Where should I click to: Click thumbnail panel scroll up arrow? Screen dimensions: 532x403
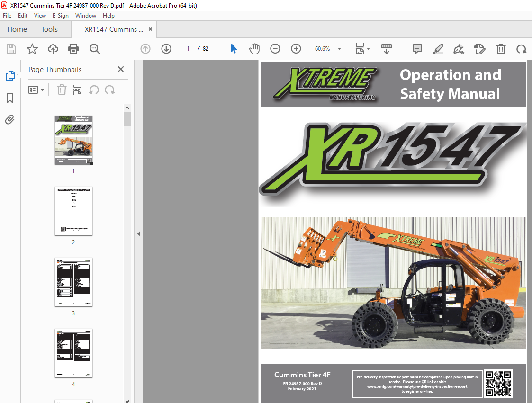pyautogui.click(x=127, y=108)
